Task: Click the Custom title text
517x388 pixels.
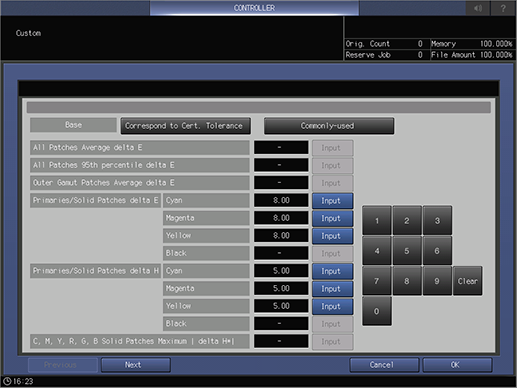Action: 28,33
